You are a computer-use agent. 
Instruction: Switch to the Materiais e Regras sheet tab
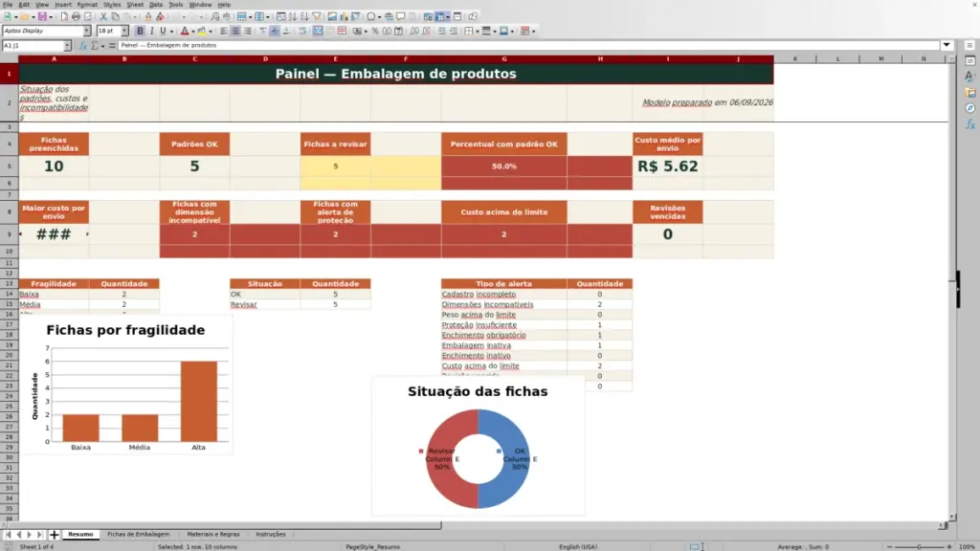coord(213,535)
